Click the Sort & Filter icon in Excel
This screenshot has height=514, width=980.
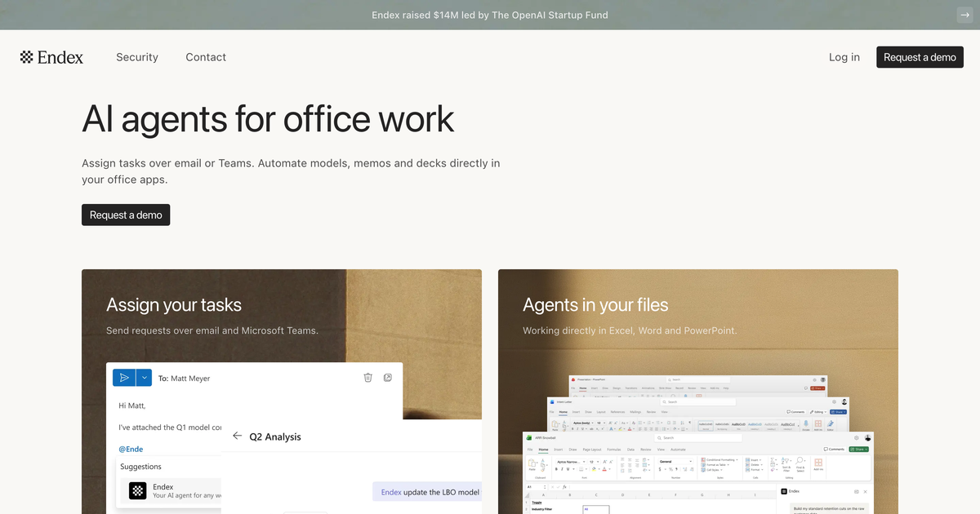point(786,463)
